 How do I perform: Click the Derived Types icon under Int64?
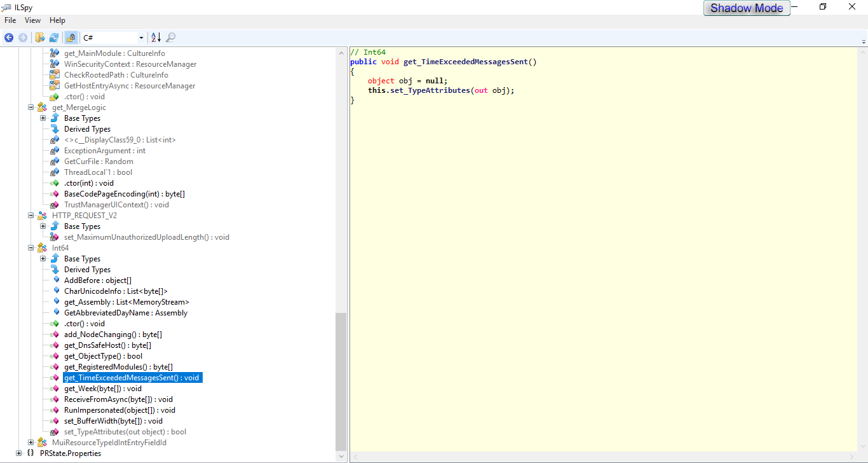(x=55, y=270)
